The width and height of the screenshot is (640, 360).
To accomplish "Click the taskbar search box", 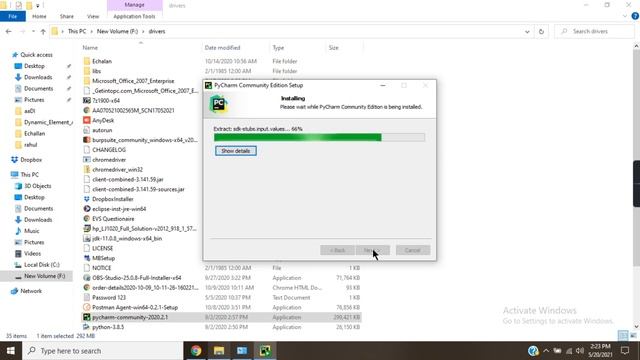I will 102,351.
